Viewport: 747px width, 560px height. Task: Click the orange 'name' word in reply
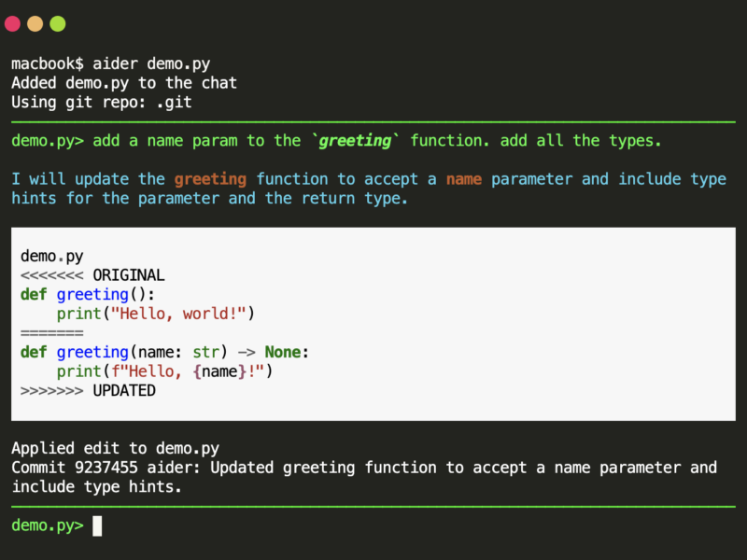click(463, 179)
